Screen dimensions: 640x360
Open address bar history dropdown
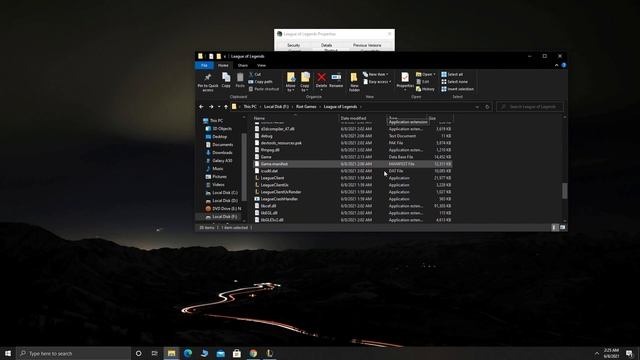point(477,107)
